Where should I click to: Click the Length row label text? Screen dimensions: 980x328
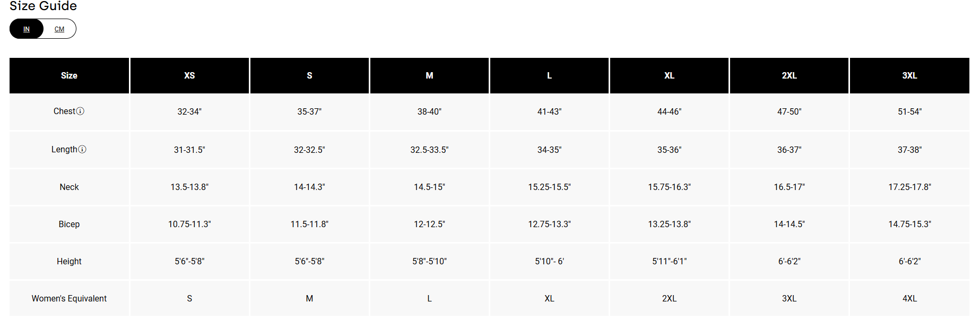tap(64, 150)
